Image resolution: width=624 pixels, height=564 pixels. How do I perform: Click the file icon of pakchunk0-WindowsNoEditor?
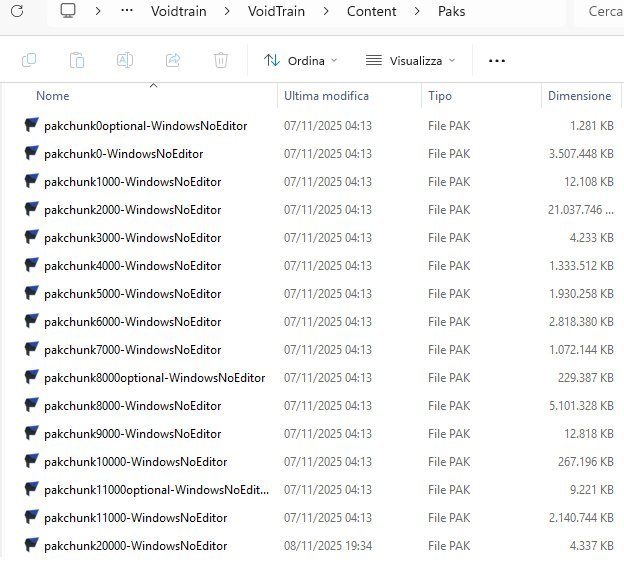pos(31,153)
